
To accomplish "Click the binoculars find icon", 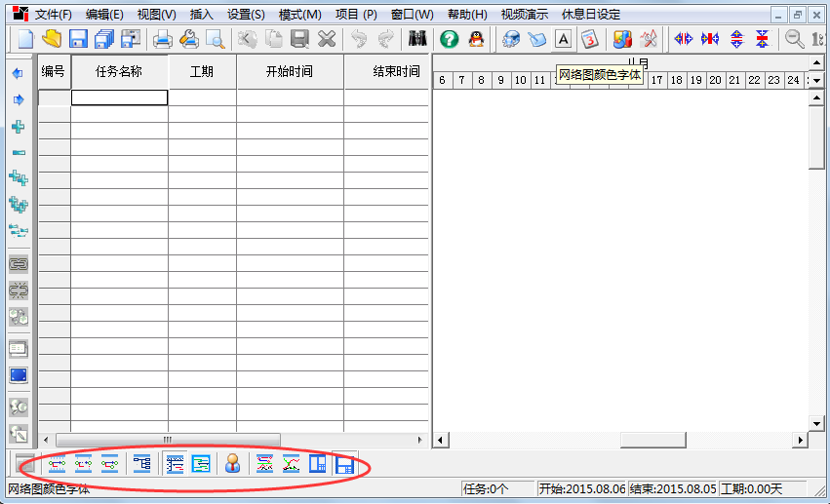I will click(418, 39).
